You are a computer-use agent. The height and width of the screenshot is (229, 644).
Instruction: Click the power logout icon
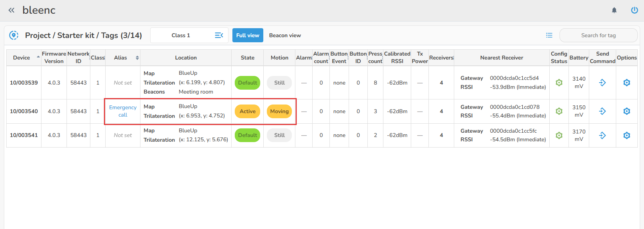click(634, 10)
